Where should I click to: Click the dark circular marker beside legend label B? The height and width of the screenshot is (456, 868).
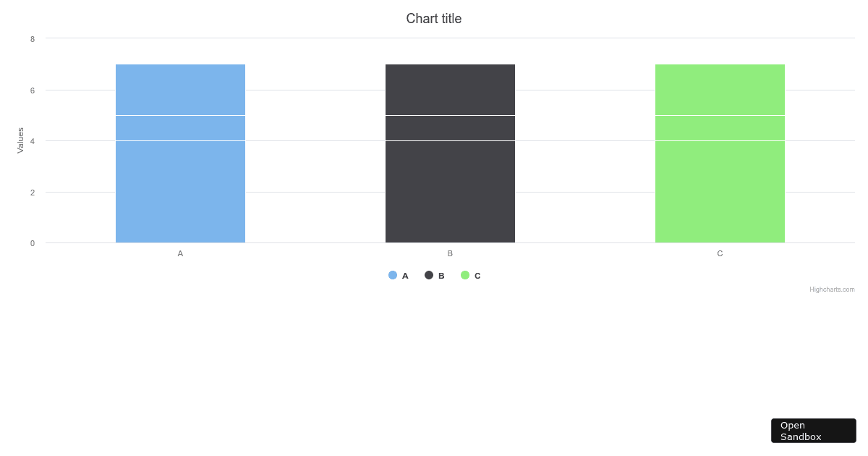[x=430, y=275]
